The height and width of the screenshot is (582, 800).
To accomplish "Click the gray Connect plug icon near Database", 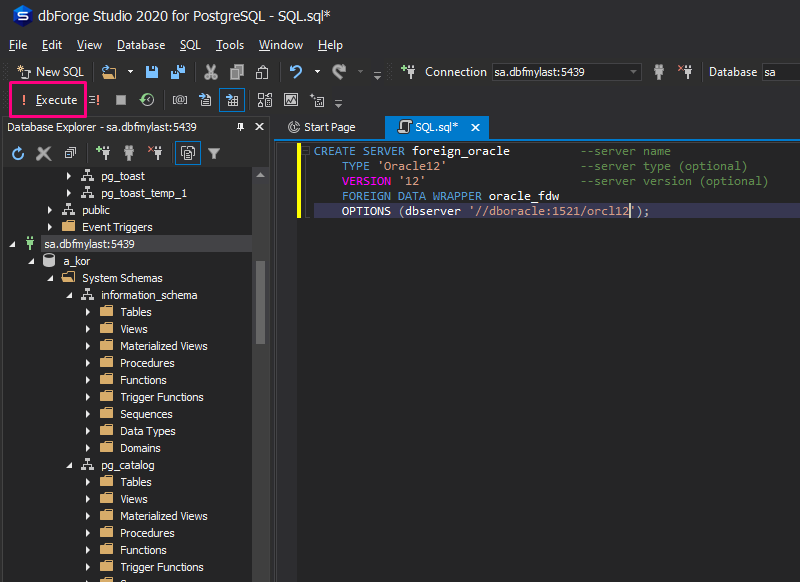I will [x=659, y=72].
